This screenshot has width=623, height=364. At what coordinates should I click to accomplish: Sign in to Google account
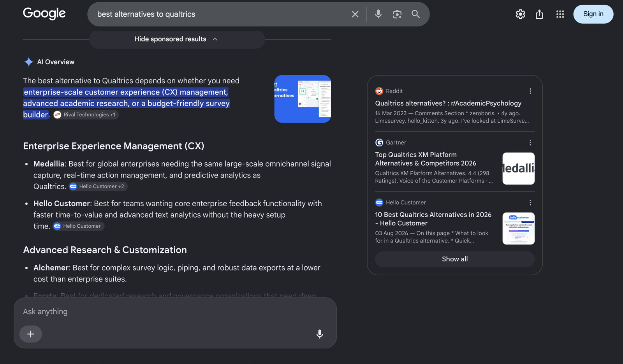point(593,14)
